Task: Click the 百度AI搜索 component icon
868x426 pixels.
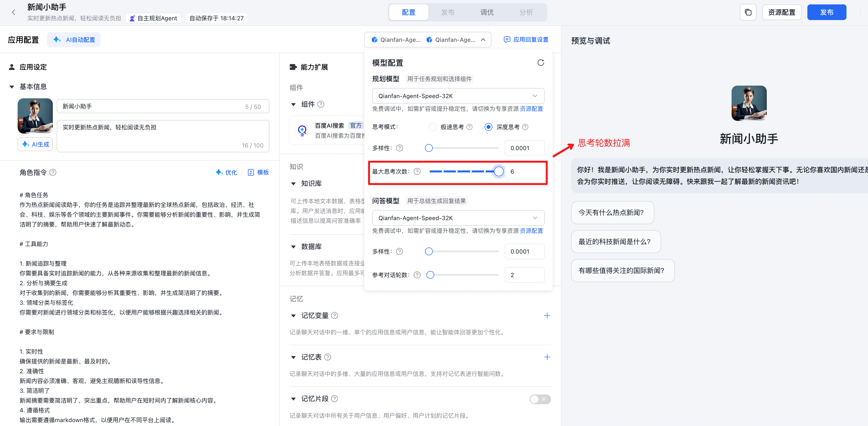Action: tap(302, 130)
